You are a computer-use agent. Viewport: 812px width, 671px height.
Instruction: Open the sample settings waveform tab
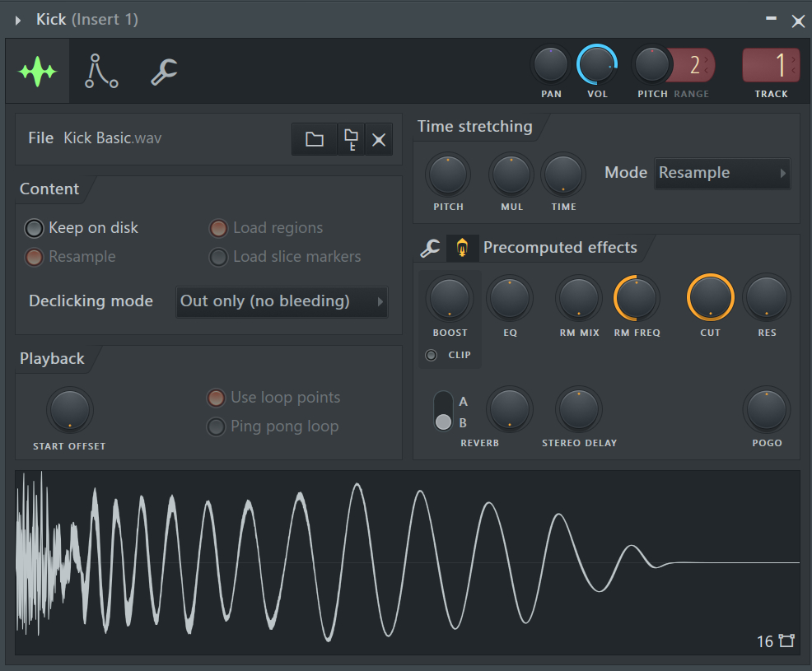coord(37,72)
